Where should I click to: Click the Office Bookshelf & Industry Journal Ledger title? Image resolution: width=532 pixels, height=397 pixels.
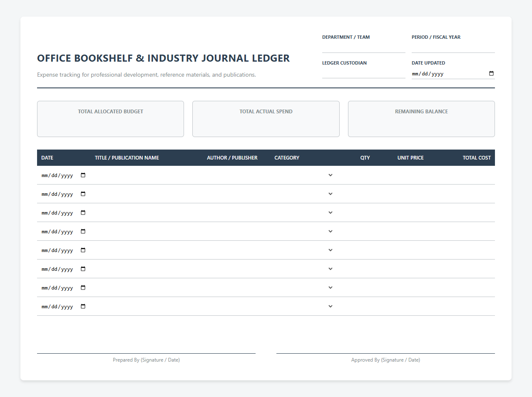163,58
